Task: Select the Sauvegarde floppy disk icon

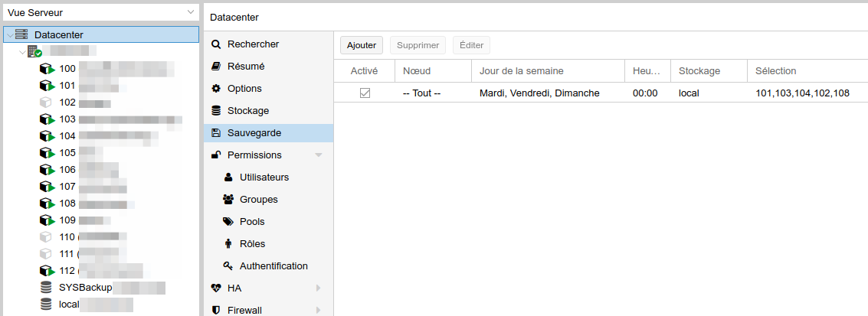Action: click(x=217, y=133)
